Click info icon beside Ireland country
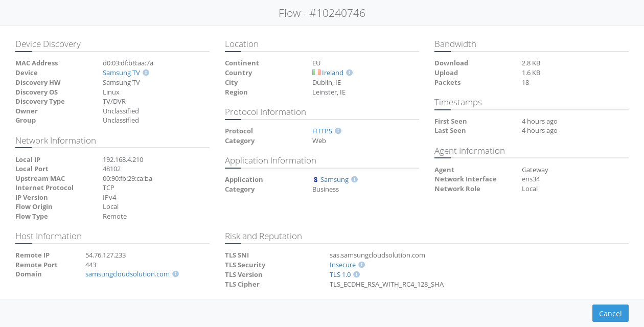This screenshot has width=644, height=327. click(349, 73)
